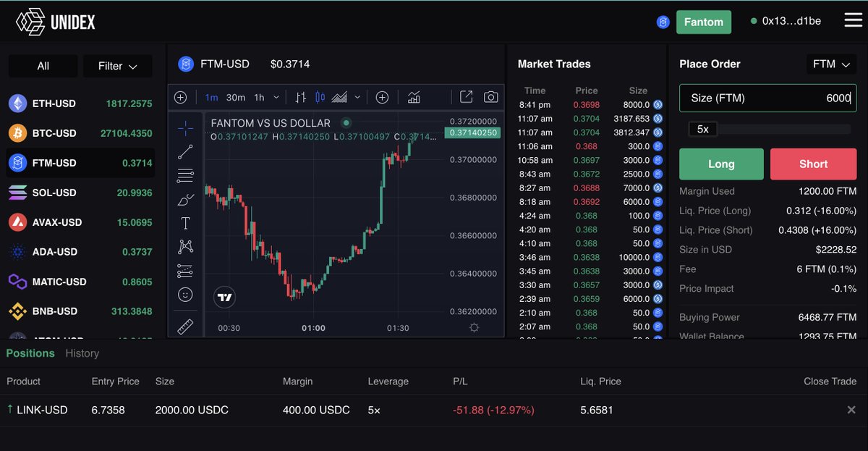Select the candlestick chart style icon
Image resolution: width=868 pixels, height=451 pixels.
[x=320, y=97]
